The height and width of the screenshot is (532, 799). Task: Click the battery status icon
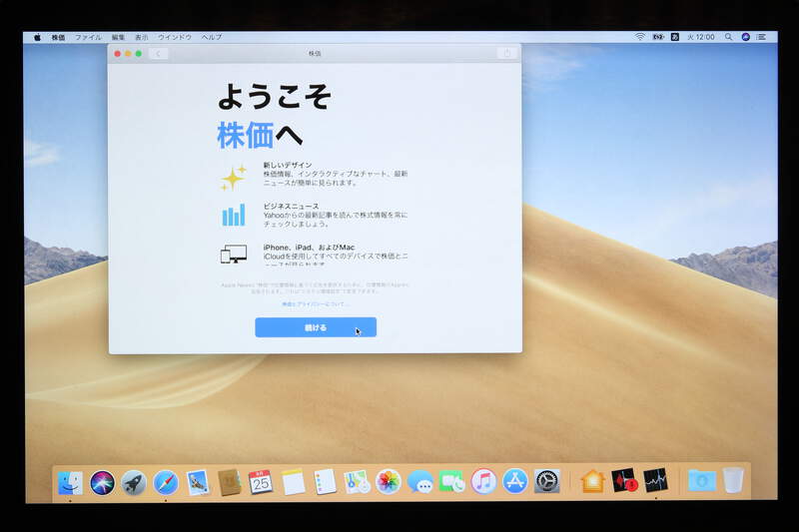(x=658, y=37)
